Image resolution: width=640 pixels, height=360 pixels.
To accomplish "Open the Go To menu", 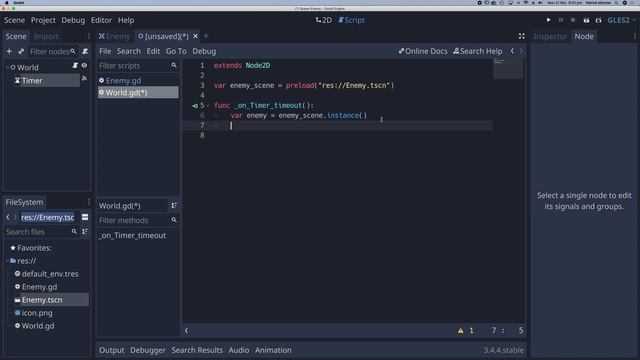I will point(176,51).
